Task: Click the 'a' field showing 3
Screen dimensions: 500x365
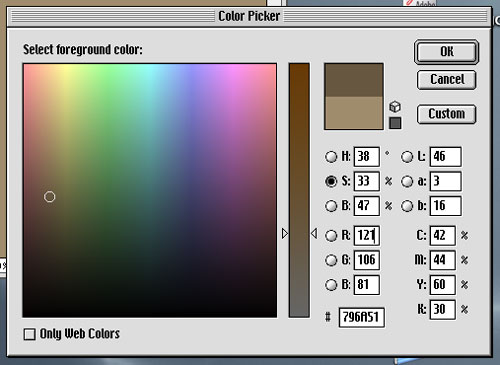Action: pos(446,181)
